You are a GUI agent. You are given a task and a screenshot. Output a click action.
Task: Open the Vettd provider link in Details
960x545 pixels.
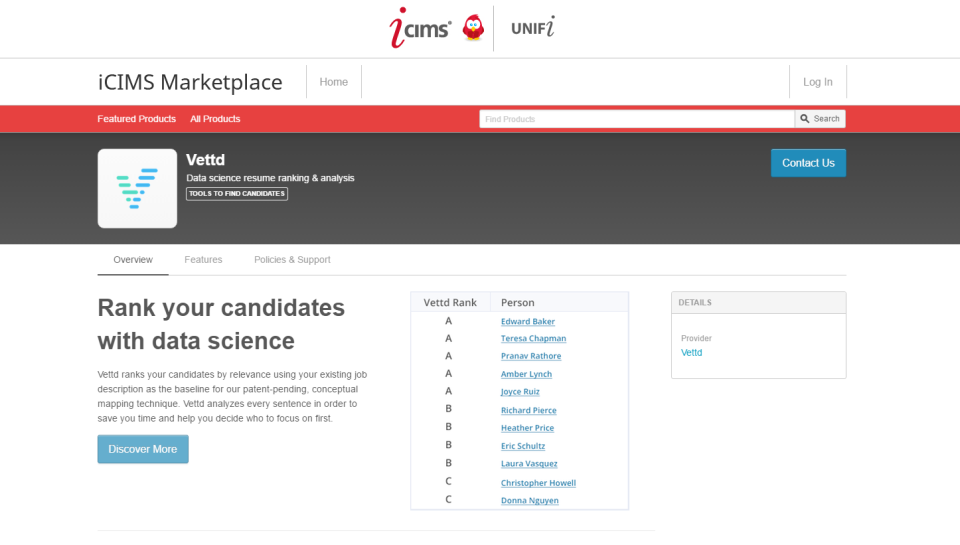(x=692, y=353)
